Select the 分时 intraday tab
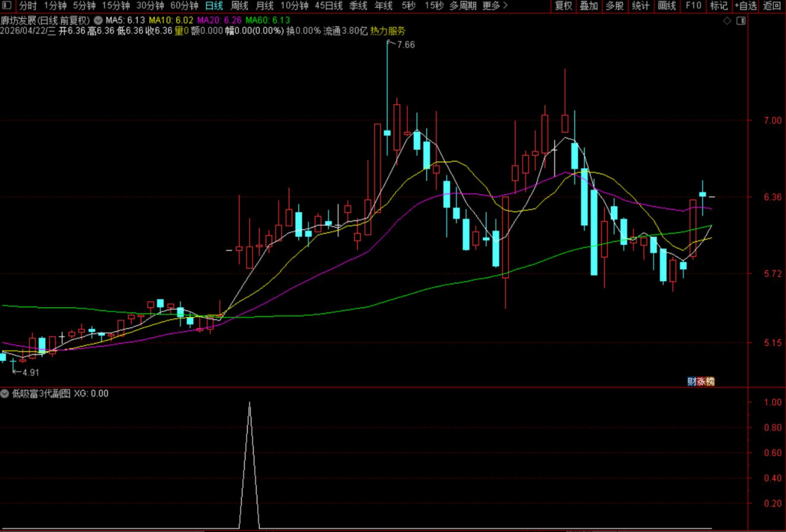The width and height of the screenshot is (786, 532). tap(28, 6)
